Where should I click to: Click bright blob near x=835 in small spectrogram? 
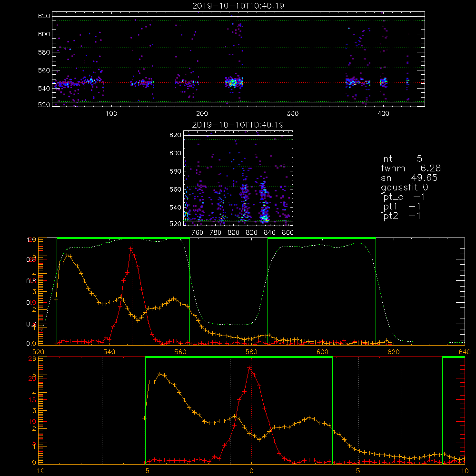click(x=265, y=218)
